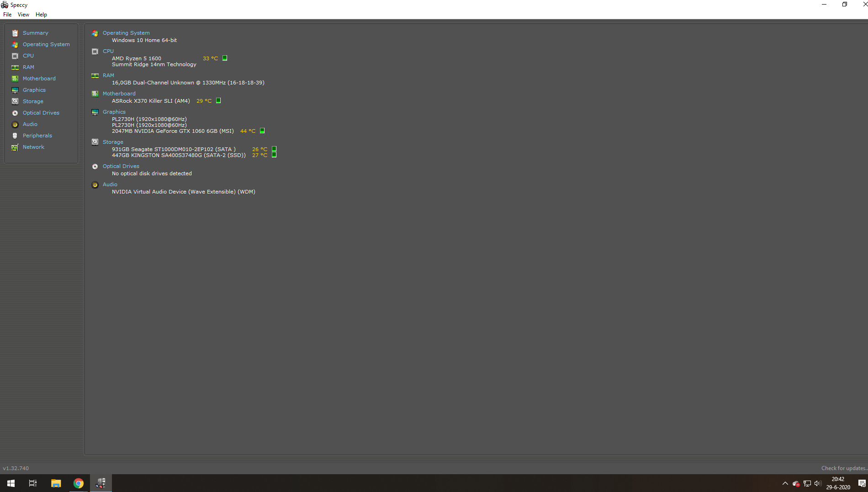The image size is (868, 492).
Task: Go to the RAM section in sidebar
Action: point(28,67)
